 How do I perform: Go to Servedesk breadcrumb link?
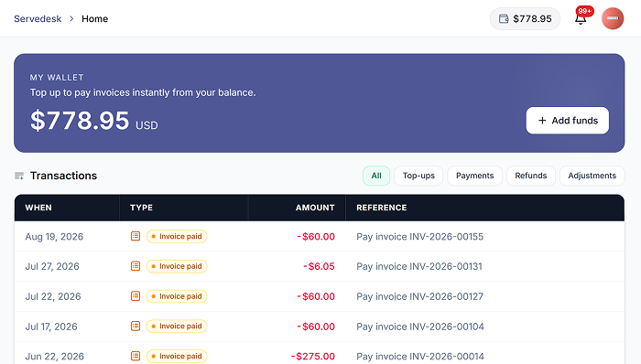pyautogui.click(x=38, y=19)
